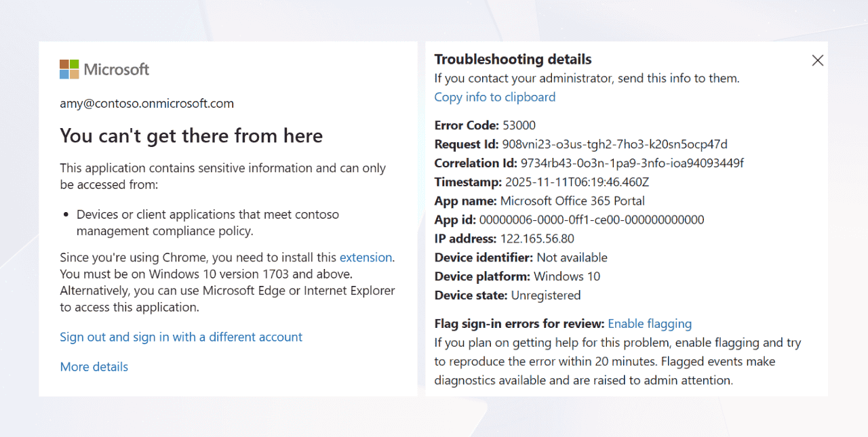Enable flagging for sign-in errors

point(650,324)
